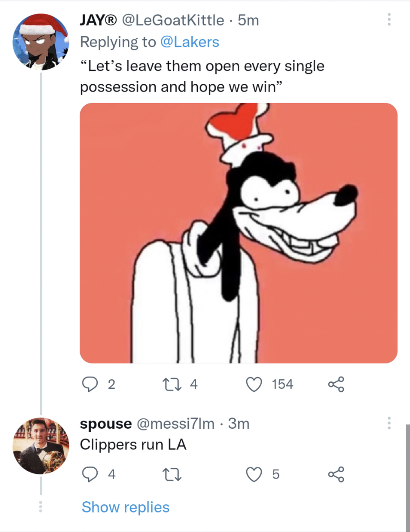Like JAY's tweet with 154 likes
The image size is (410, 532).
[254, 384]
